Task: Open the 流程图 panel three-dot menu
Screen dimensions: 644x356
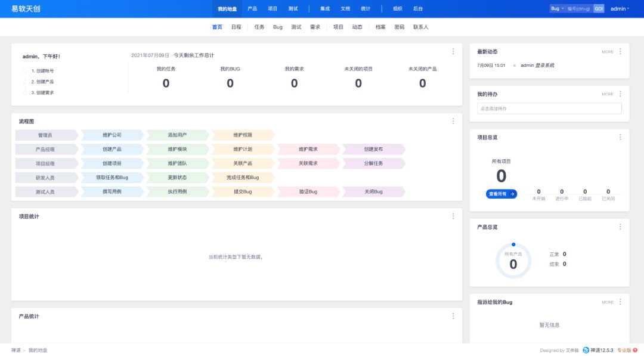Action: pyautogui.click(x=453, y=121)
